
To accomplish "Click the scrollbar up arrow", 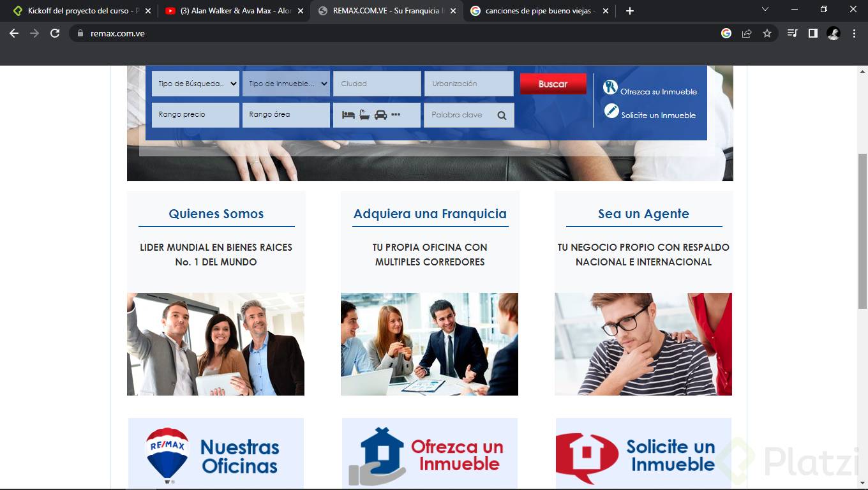I will click(862, 71).
